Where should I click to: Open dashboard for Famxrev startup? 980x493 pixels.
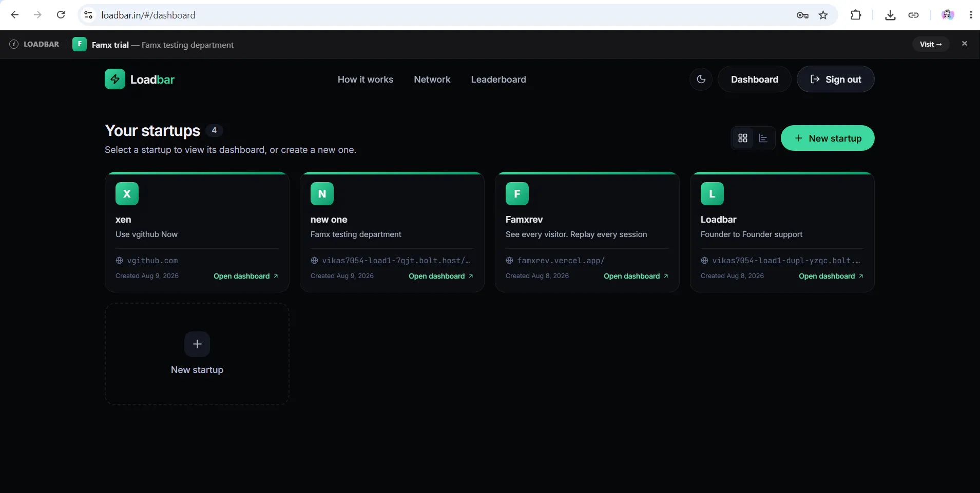coord(636,276)
